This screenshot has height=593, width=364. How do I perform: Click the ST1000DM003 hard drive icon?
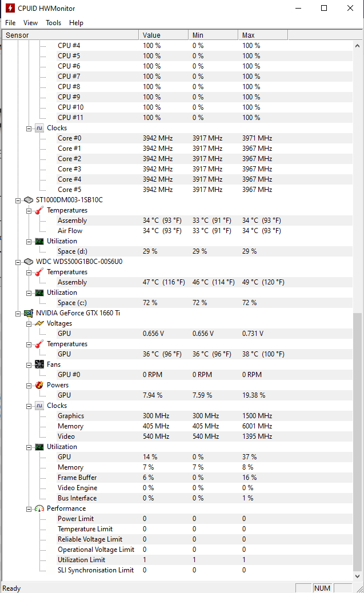[28, 200]
